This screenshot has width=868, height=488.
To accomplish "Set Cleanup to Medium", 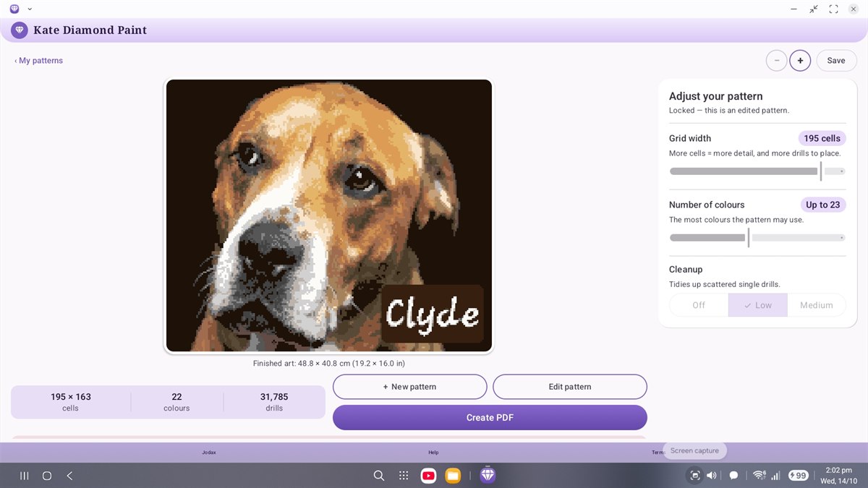I will 817,305.
